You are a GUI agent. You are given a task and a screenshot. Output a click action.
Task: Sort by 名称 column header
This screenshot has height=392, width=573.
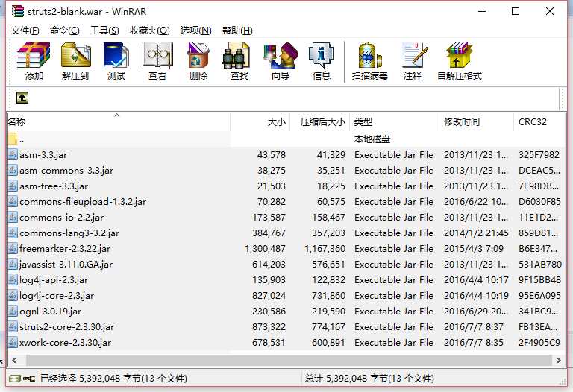pos(119,122)
